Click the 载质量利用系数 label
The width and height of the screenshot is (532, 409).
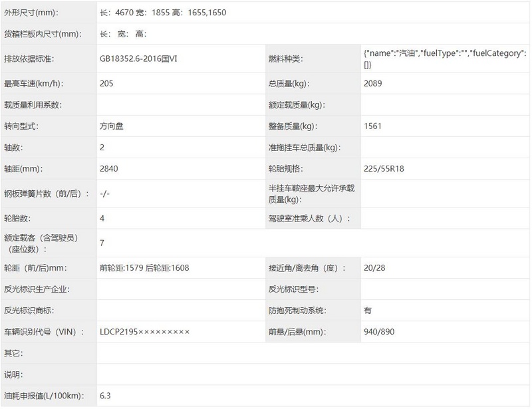(33, 105)
